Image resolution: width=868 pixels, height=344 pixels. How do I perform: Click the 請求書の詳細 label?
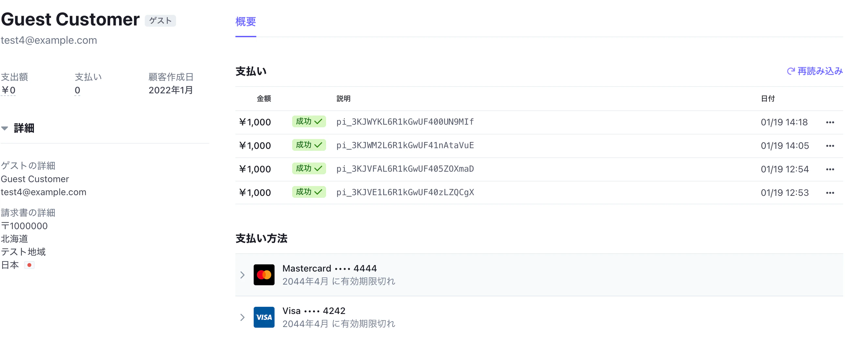point(28,213)
